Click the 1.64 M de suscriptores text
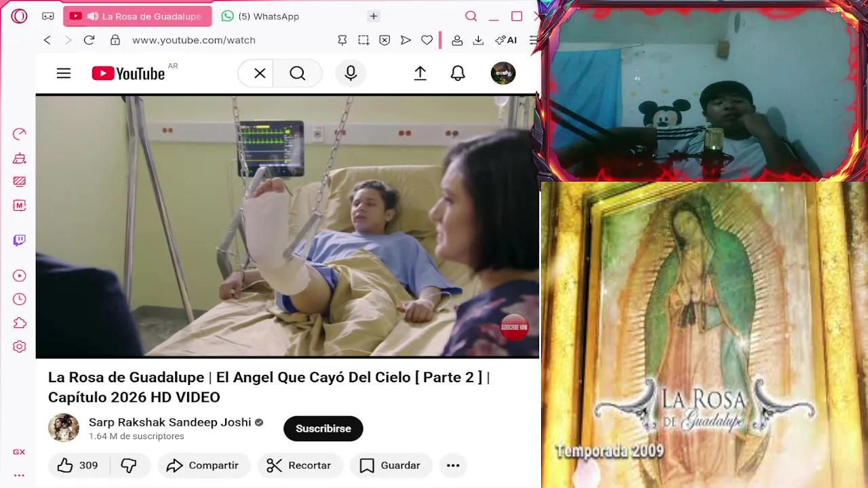The width and height of the screenshot is (868, 488). (x=136, y=436)
